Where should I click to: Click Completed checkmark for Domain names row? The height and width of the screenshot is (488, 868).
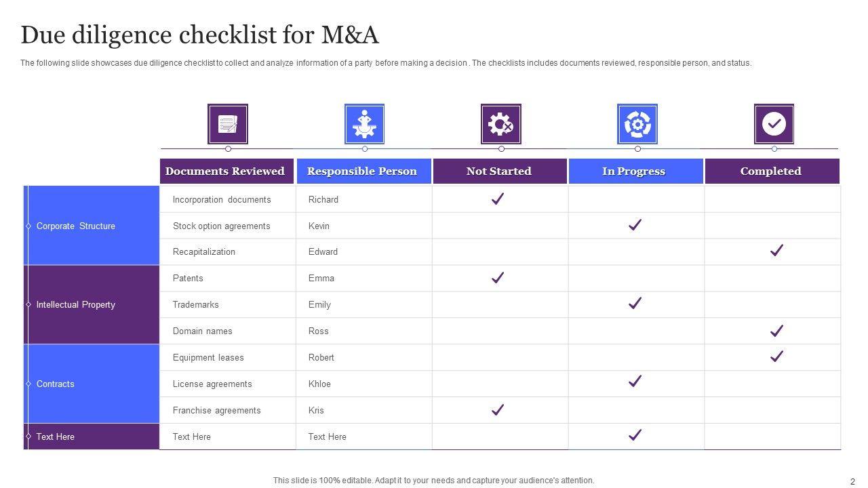[776, 331]
